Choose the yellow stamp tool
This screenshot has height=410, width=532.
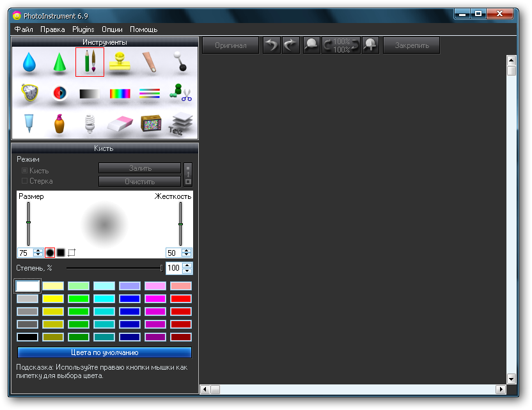[x=119, y=61]
